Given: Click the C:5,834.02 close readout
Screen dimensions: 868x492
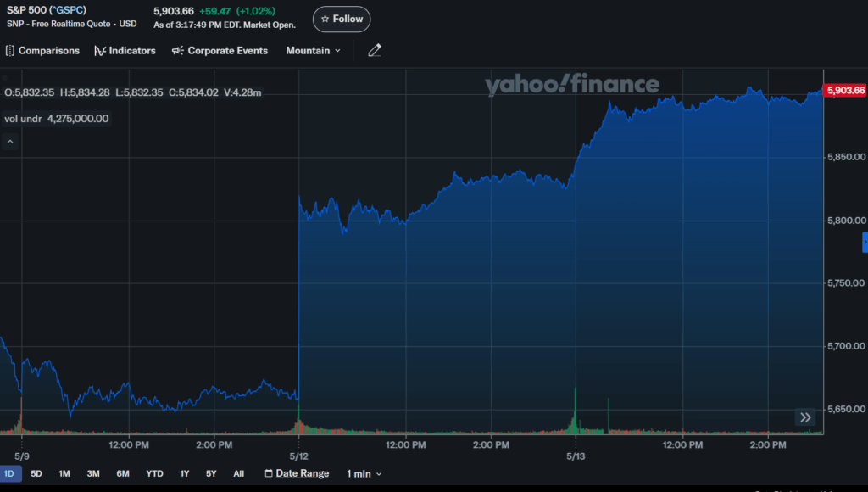Looking at the screenshot, I should tap(193, 92).
